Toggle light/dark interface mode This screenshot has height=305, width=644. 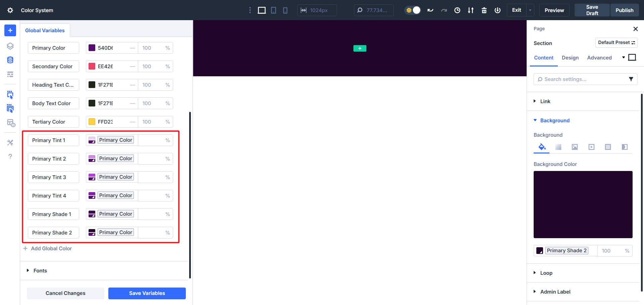(x=412, y=10)
